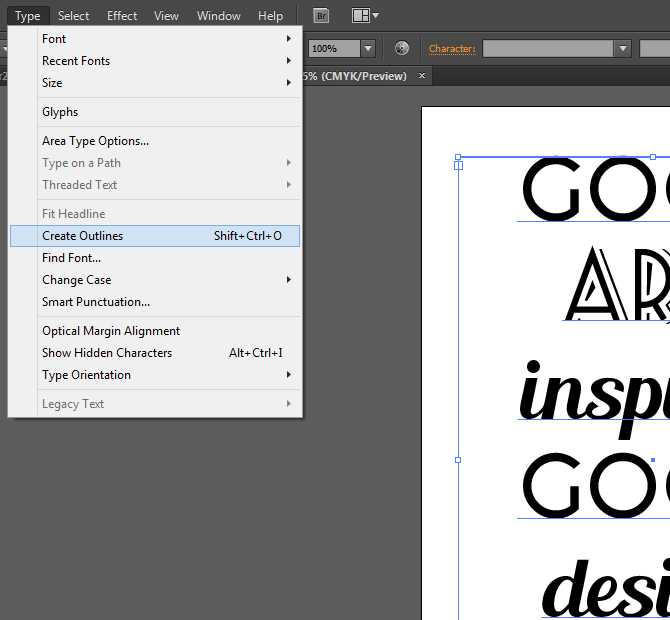Click the orange Character panel link
This screenshot has width=670, height=620.
(x=452, y=48)
